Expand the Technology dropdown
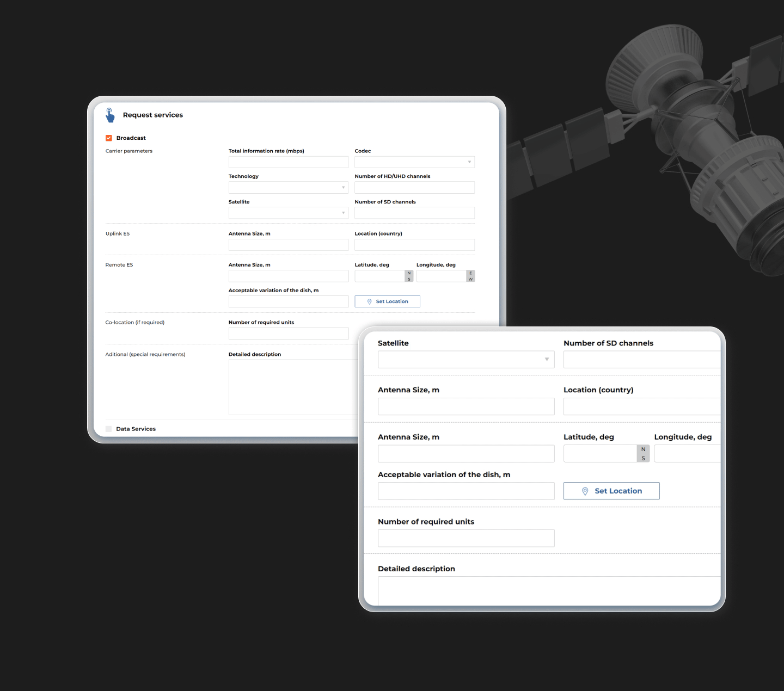Screen dimensions: 784x691 288,188
